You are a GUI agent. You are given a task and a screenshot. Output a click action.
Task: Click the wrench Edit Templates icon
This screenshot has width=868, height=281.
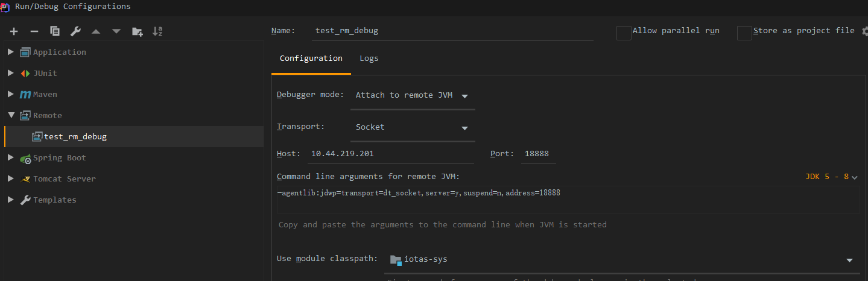[x=75, y=31]
